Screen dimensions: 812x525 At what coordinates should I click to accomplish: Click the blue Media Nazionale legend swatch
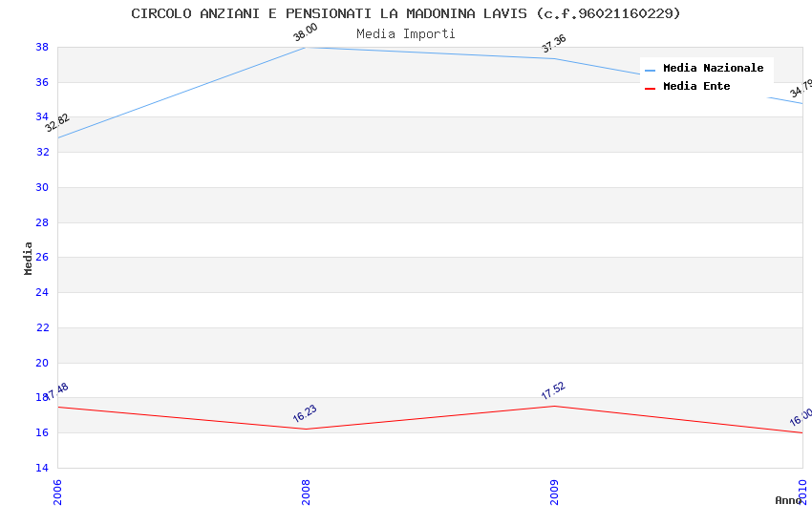click(x=650, y=70)
